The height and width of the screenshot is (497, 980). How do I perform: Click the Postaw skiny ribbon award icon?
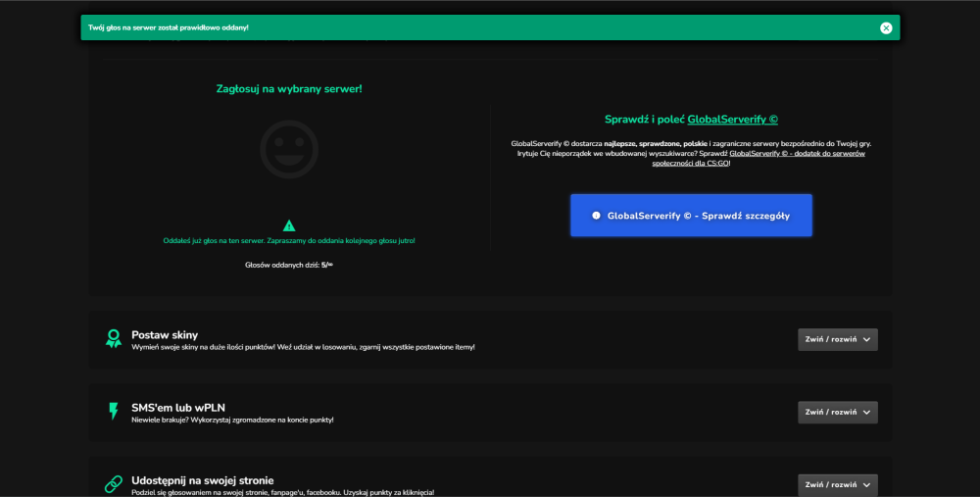click(x=113, y=339)
